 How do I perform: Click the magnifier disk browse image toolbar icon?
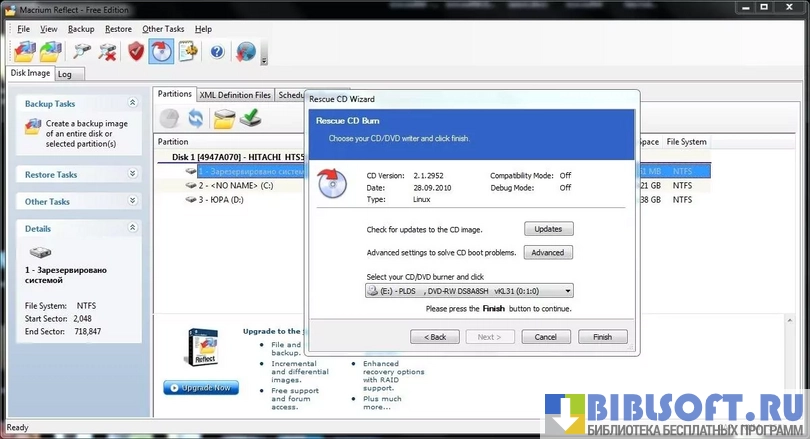click(83, 51)
